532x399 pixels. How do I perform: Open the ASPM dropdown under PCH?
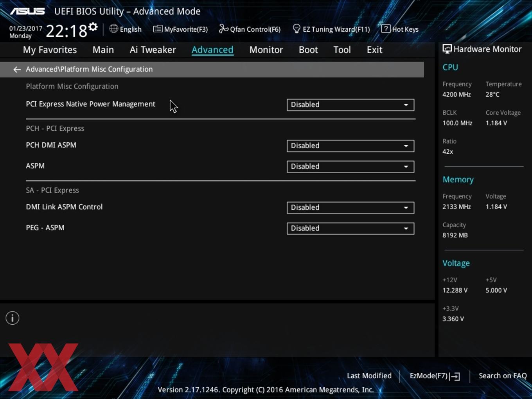[x=350, y=167]
